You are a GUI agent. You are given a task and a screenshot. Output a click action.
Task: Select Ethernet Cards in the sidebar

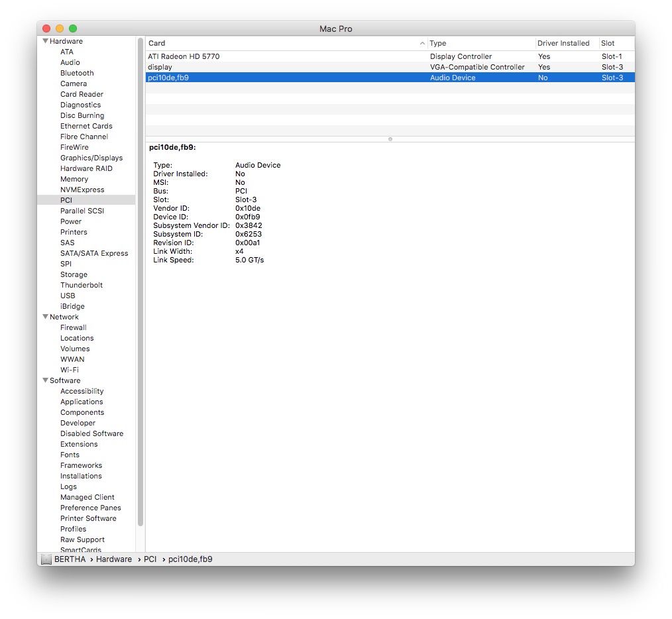tap(86, 126)
